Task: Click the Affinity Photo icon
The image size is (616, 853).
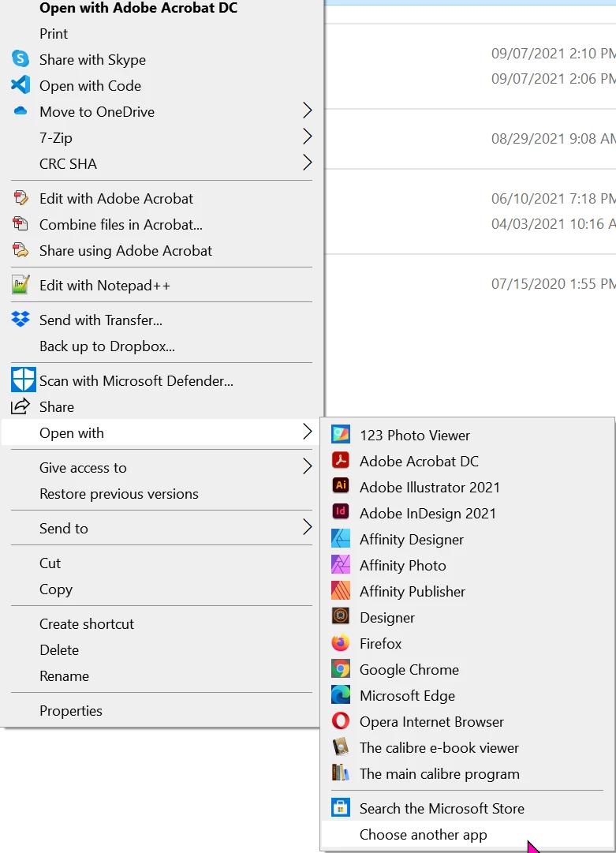Action: (x=341, y=564)
